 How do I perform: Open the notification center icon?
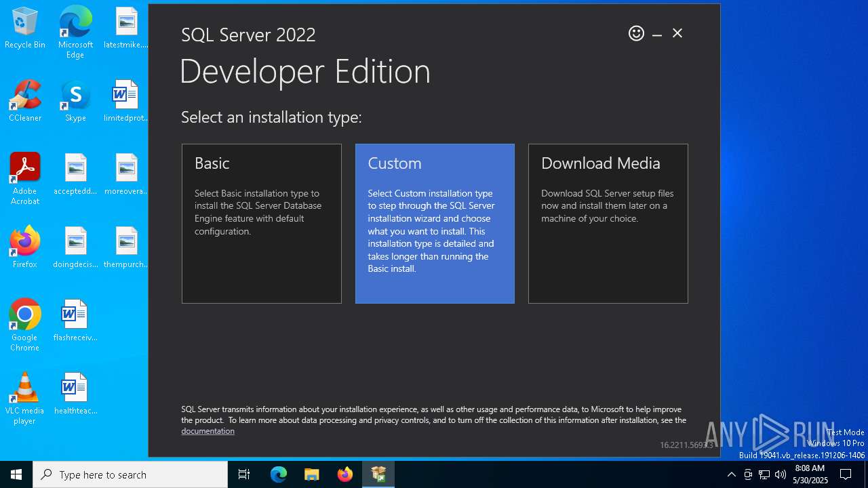click(846, 474)
